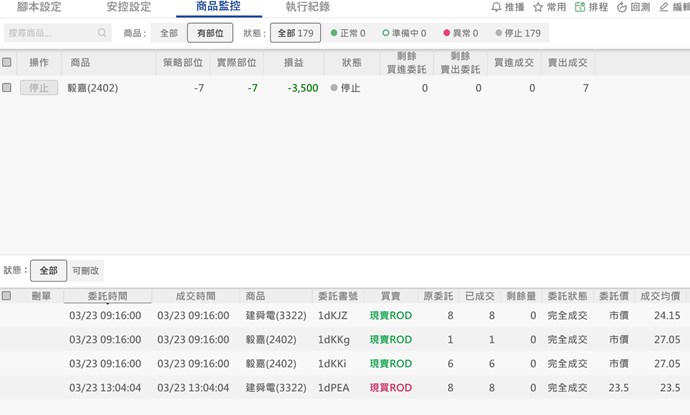Click the 回測 backtest clock icon
This screenshot has width=690, height=415.
tap(621, 7)
